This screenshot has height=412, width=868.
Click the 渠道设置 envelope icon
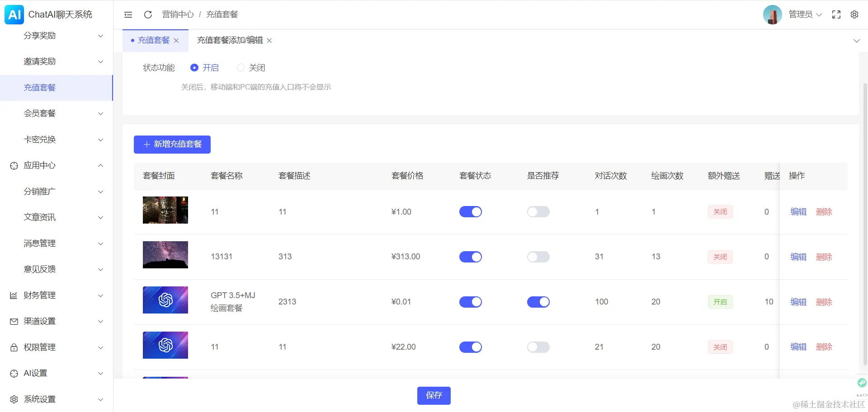[14, 321]
